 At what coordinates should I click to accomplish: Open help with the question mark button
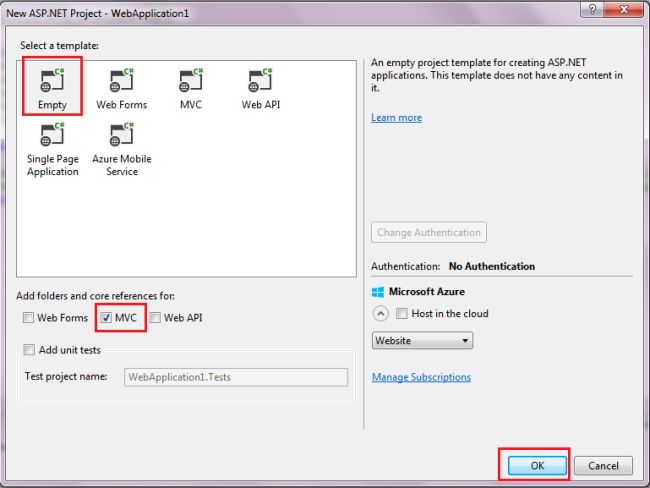[x=592, y=9]
